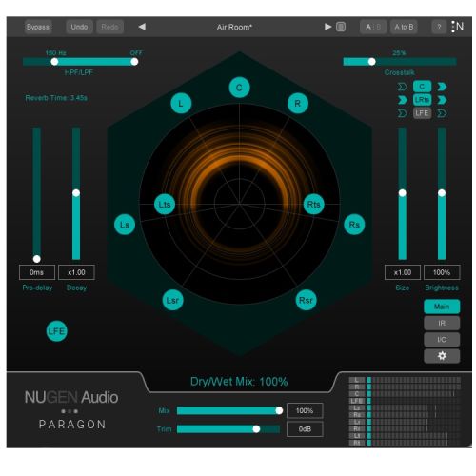
Task: Click the LPF handle set to OFF
Action: (x=134, y=62)
